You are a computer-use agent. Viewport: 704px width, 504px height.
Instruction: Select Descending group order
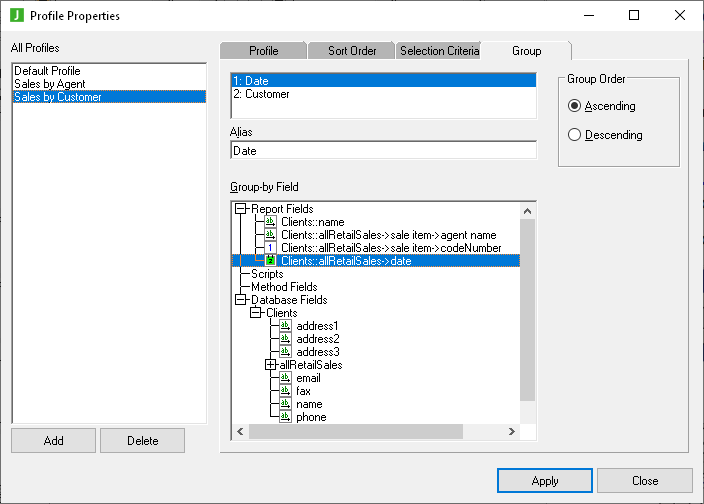pos(574,135)
